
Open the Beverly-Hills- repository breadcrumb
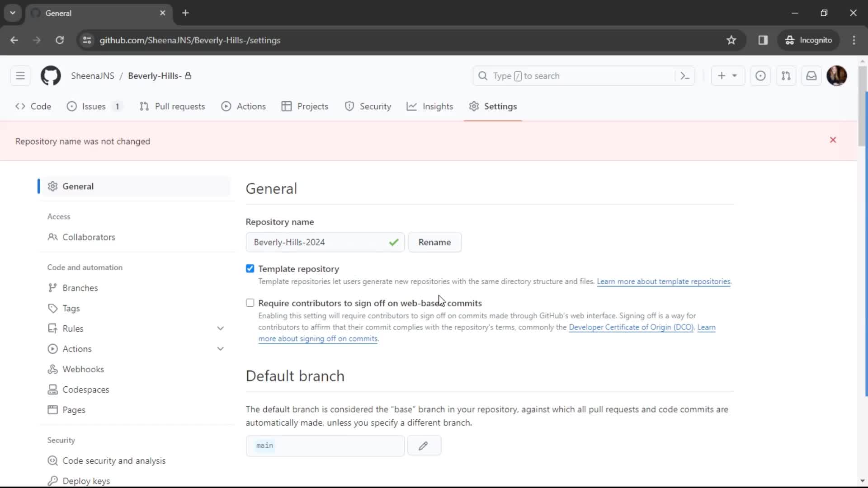click(x=155, y=76)
